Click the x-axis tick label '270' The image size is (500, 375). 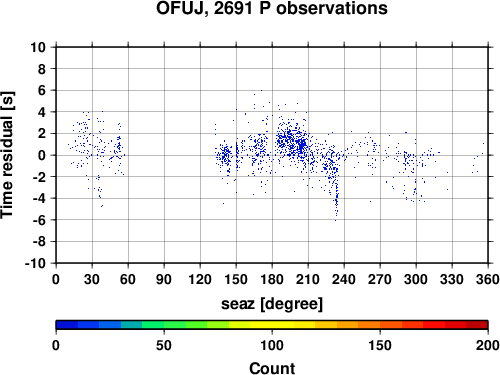[380, 279]
